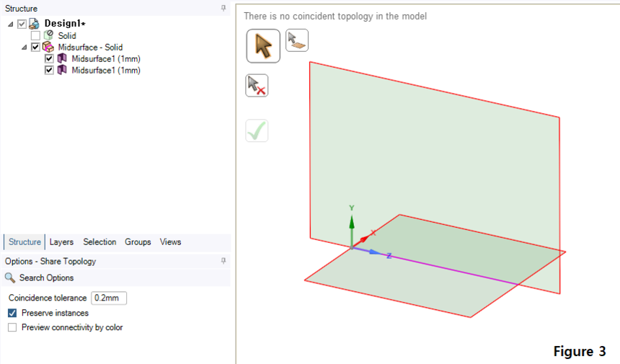Enable Preview connectivity by color

12,327
